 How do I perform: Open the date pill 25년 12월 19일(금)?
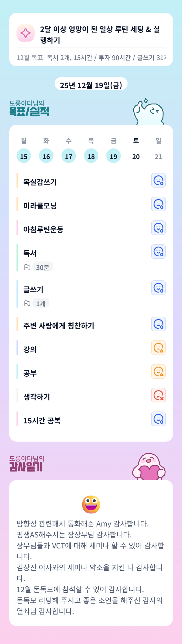coord(91,85)
